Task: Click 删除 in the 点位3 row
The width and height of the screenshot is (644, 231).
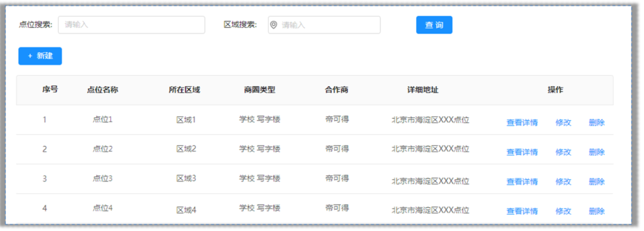Action: pos(597,182)
